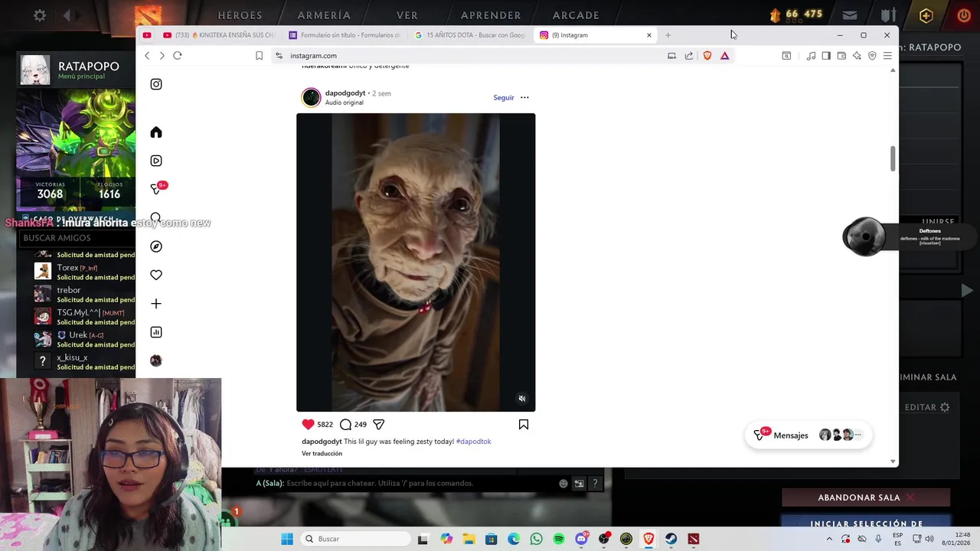Screen dimensions: 980x551
Task: Click ABANDONAR SALA button in Dota
Action: coord(866,497)
